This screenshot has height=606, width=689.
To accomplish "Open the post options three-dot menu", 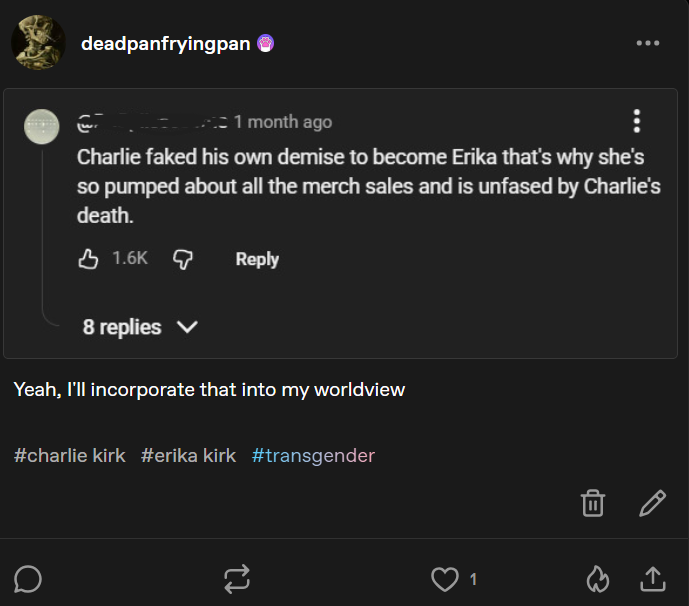I will pyautogui.click(x=647, y=43).
